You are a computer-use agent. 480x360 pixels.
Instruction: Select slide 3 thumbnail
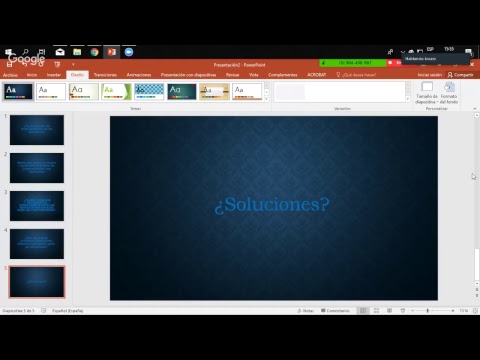click(x=37, y=206)
